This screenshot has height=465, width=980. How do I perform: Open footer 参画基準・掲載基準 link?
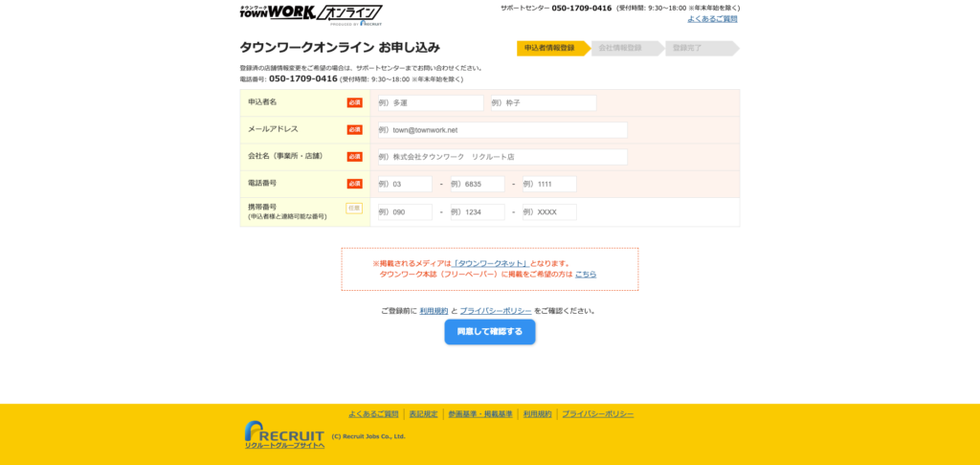480,413
